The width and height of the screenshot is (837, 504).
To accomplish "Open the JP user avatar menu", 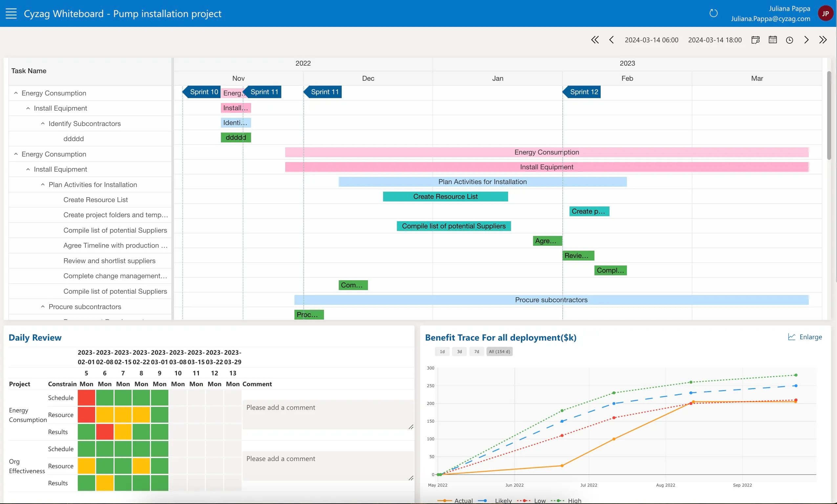I will pyautogui.click(x=825, y=13).
